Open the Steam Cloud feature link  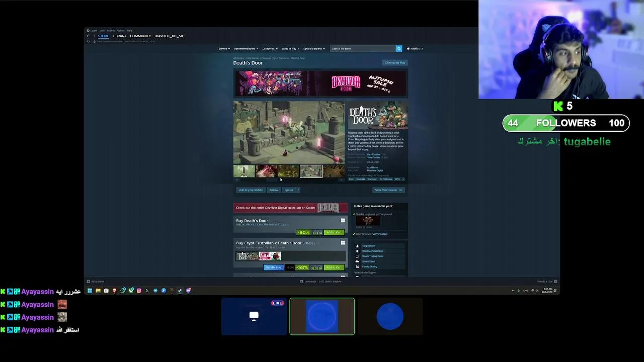point(369,261)
